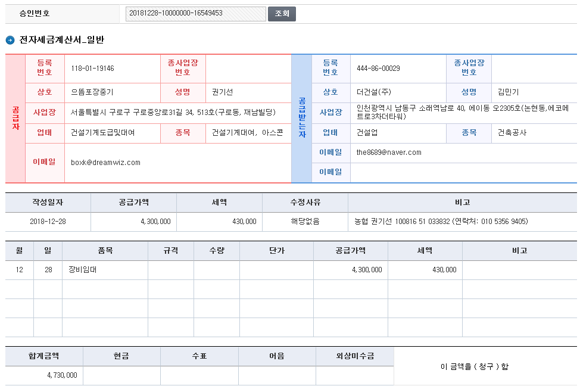The height and width of the screenshot is (392, 580).
Task: Click the 승인번호 approval number input field
Action: (x=196, y=14)
